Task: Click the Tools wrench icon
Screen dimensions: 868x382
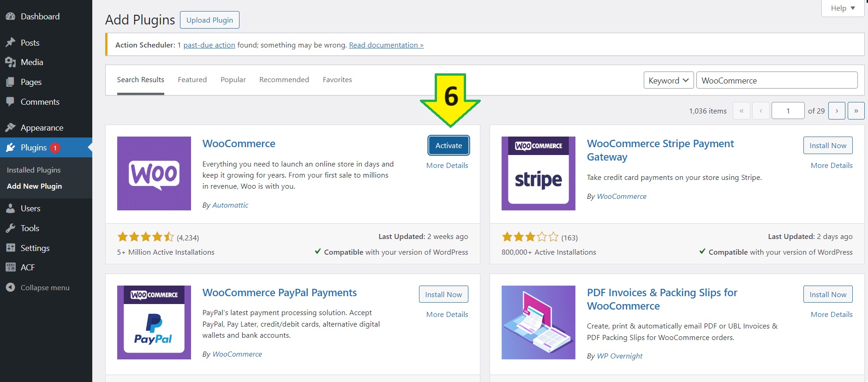Action: tap(10, 228)
